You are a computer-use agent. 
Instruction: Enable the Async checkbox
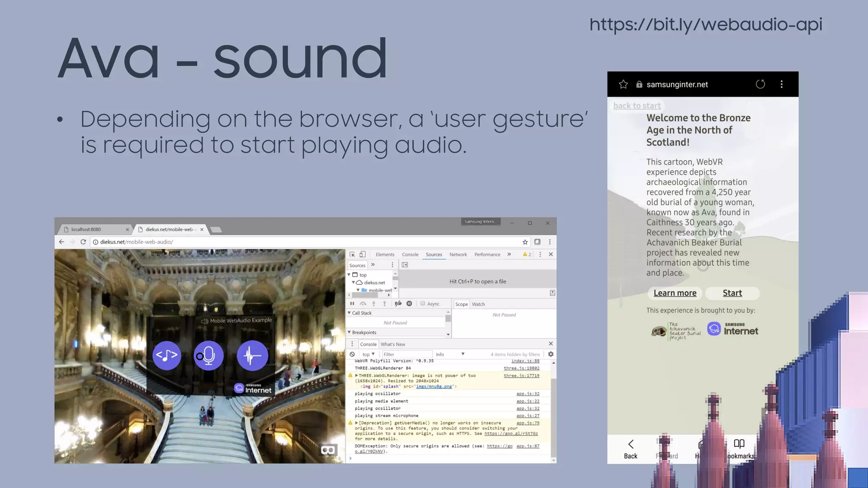423,304
